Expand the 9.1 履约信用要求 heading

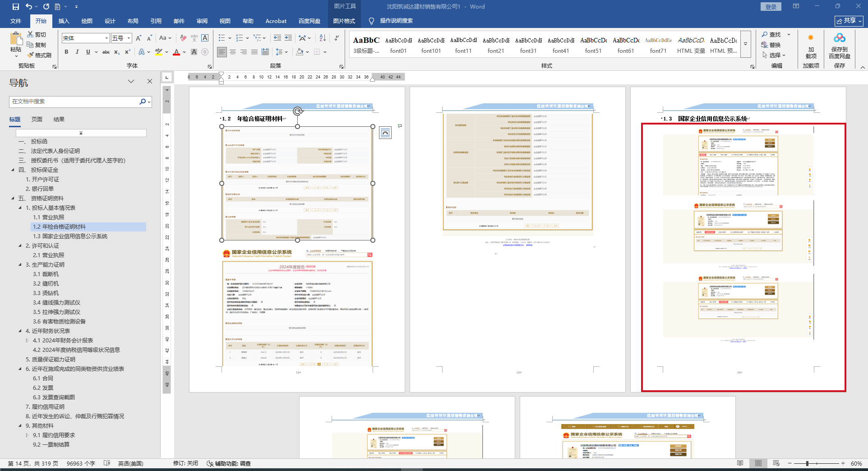tap(27, 435)
